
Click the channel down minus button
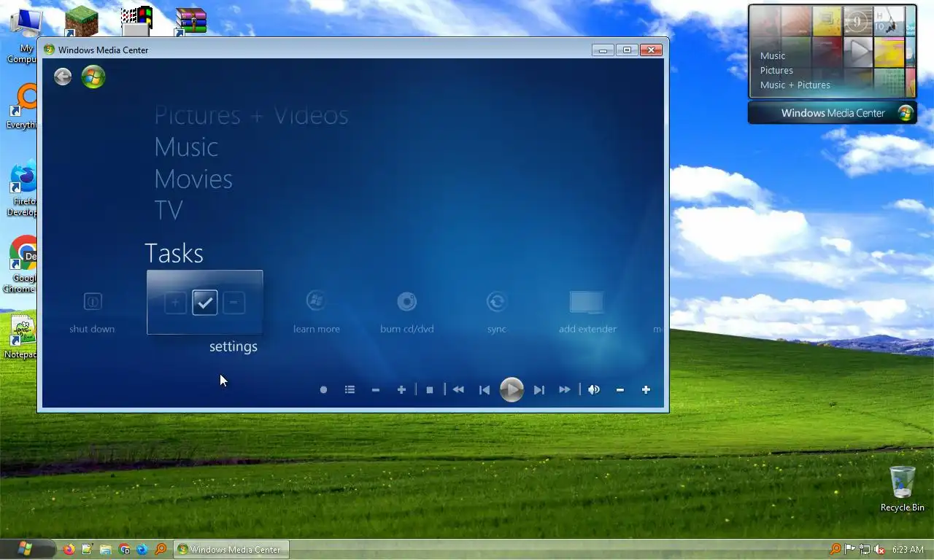point(376,390)
